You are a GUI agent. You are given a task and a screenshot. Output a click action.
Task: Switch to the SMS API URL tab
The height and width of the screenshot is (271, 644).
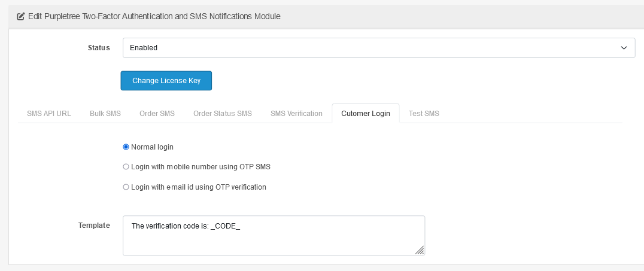click(49, 114)
